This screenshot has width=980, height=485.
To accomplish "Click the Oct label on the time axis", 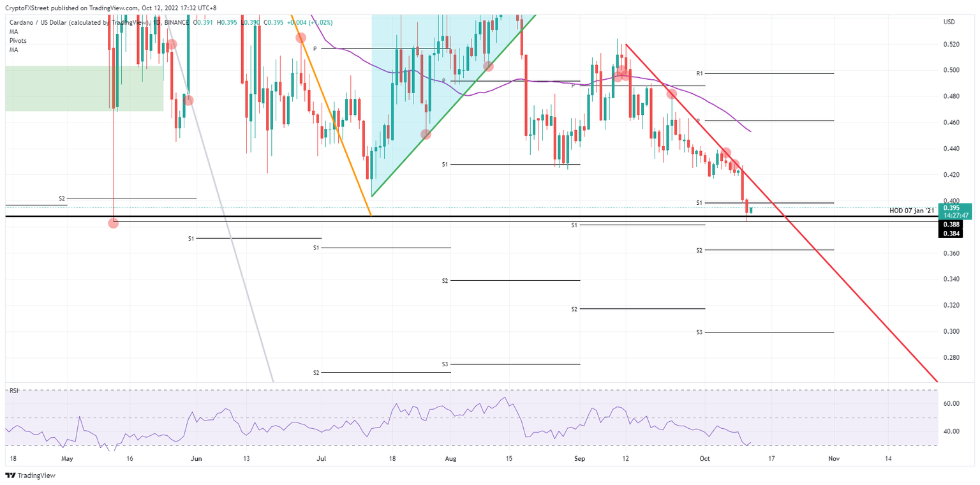I will (704, 458).
